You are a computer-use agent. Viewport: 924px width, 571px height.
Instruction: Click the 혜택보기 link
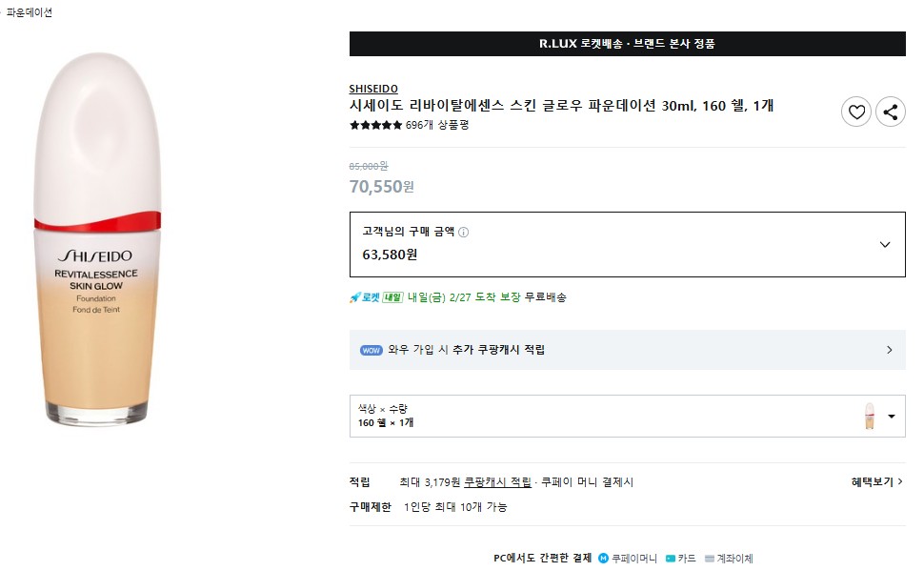pos(876,482)
